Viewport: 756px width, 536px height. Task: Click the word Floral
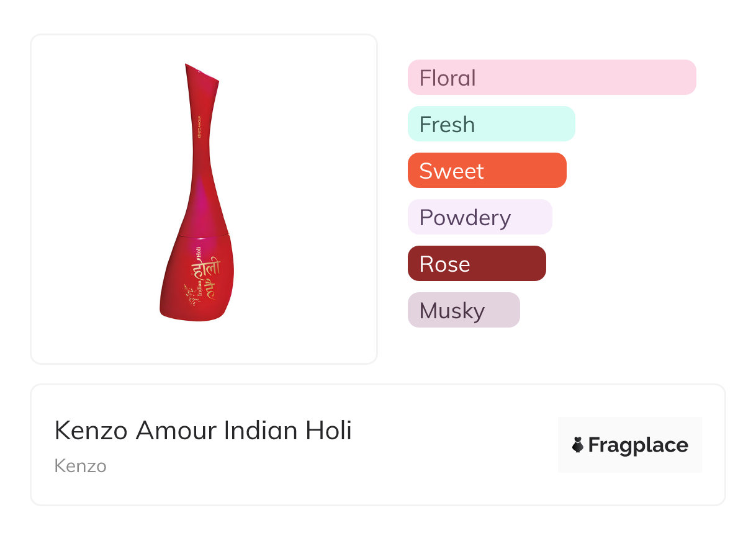click(448, 78)
